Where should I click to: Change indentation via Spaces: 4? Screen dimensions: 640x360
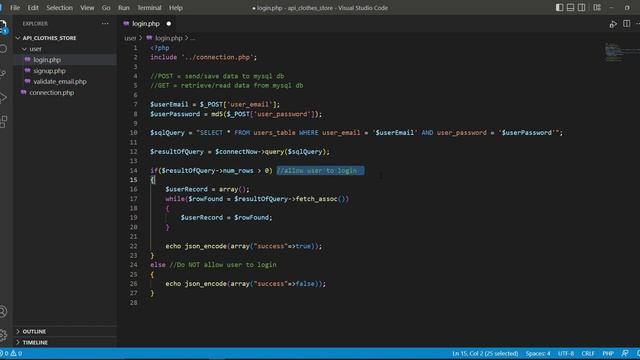pos(538,353)
